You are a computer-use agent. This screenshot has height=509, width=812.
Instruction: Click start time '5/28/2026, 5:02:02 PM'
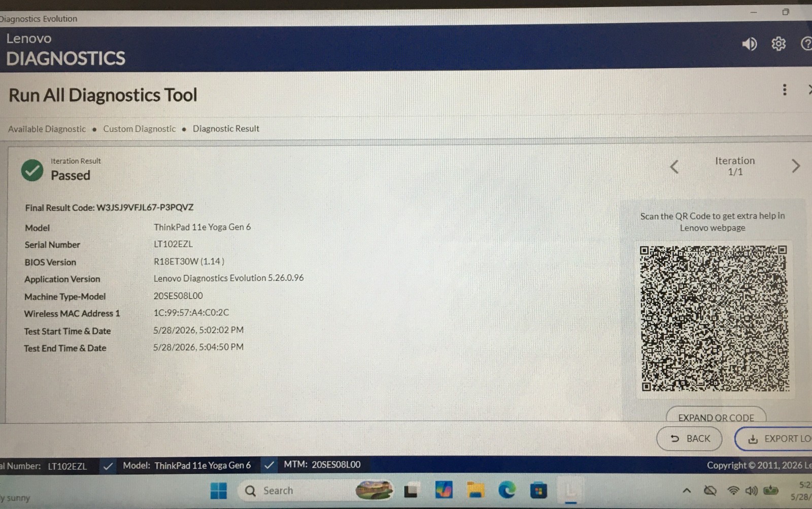click(x=198, y=330)
